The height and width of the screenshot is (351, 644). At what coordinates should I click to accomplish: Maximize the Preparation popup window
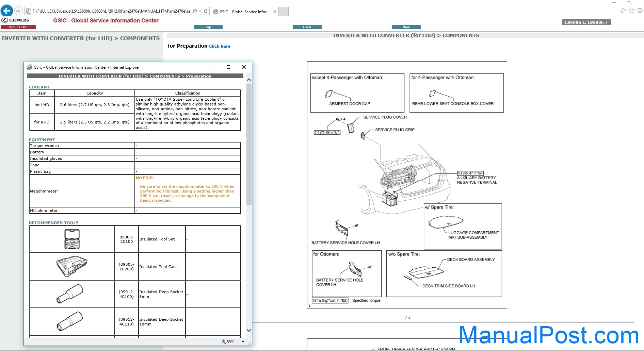click(x=228, y=67)
